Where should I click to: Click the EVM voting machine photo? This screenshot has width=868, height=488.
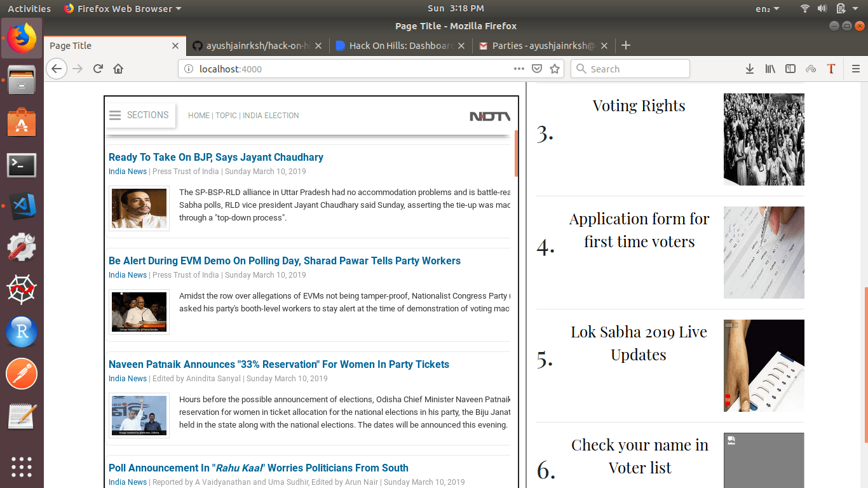764,365
